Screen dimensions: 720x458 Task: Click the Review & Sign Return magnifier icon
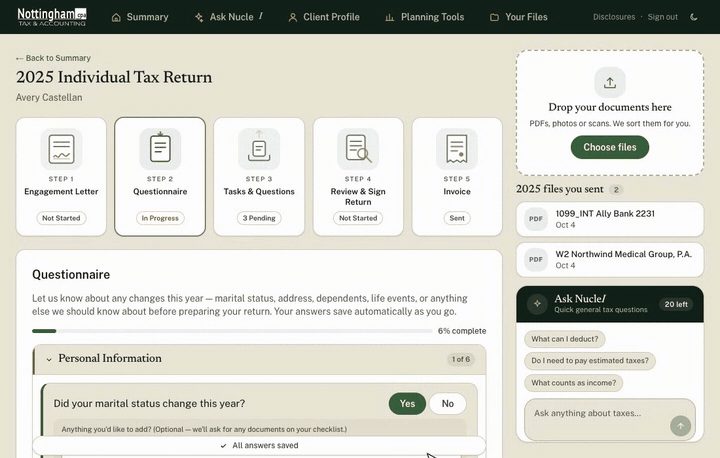(358, 149)
